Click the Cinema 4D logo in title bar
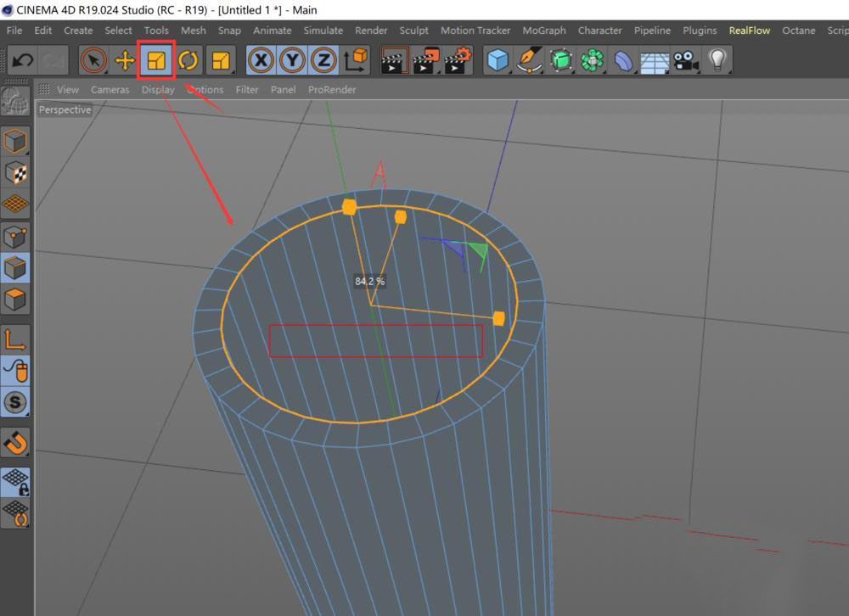Viewport: 849px width, 616px height. (7, 9)
